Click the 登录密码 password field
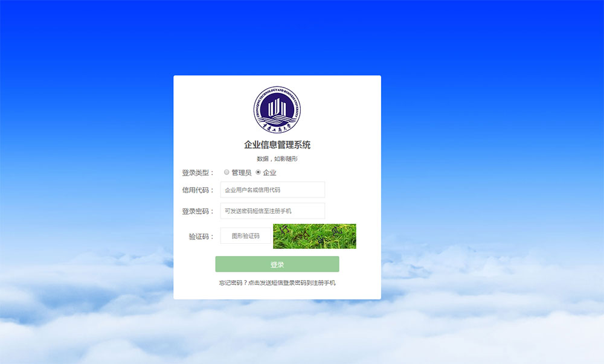Image resolution: width=604 pixels, height=364 pixels. click(272, 211)
